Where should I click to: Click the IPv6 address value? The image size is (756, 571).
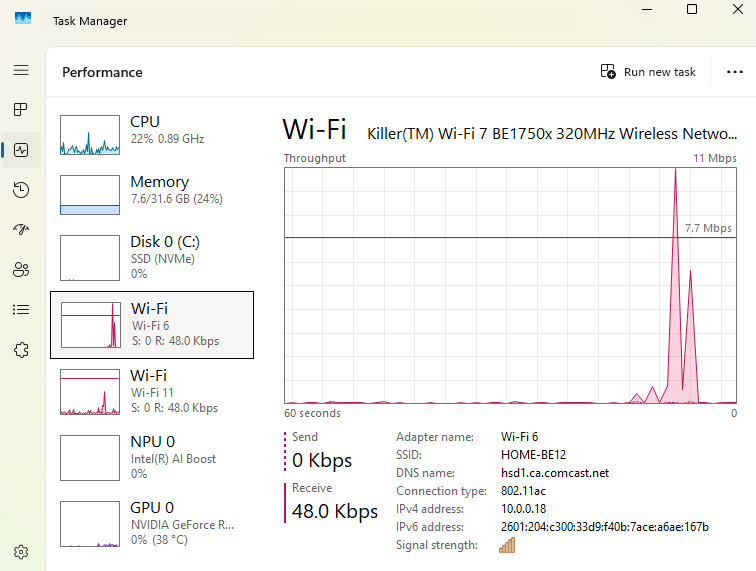coord(605,527)
